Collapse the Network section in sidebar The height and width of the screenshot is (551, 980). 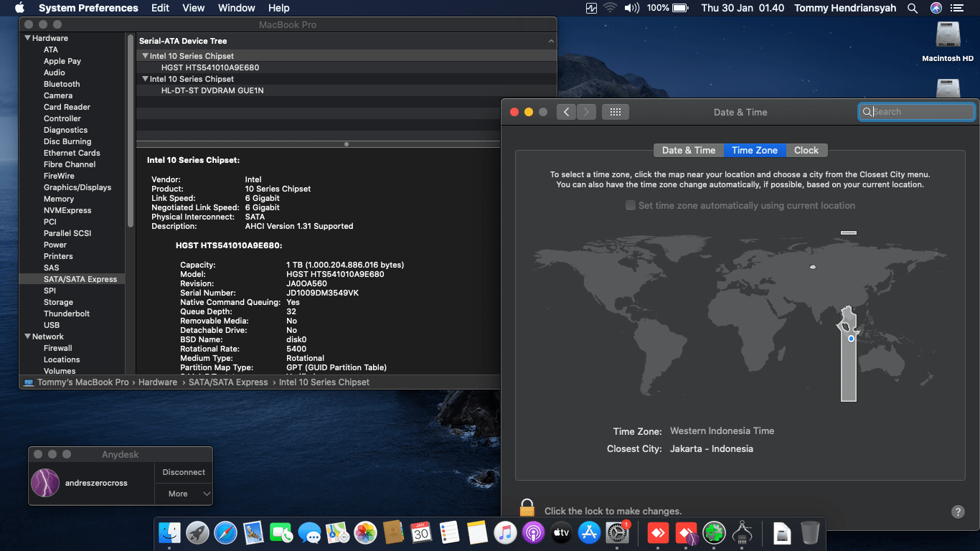click(x=28, y=336)
